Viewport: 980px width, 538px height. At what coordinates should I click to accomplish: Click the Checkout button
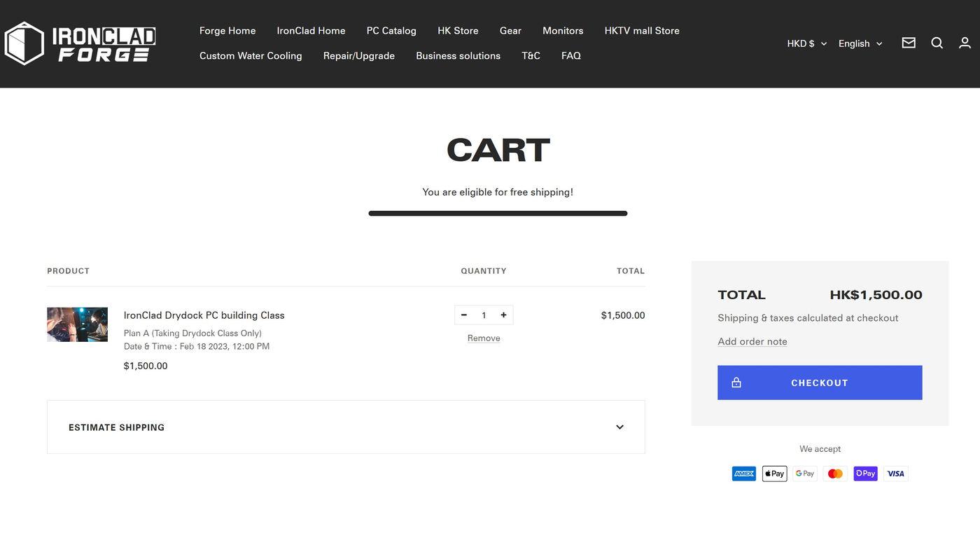click(x=820, y=382)
